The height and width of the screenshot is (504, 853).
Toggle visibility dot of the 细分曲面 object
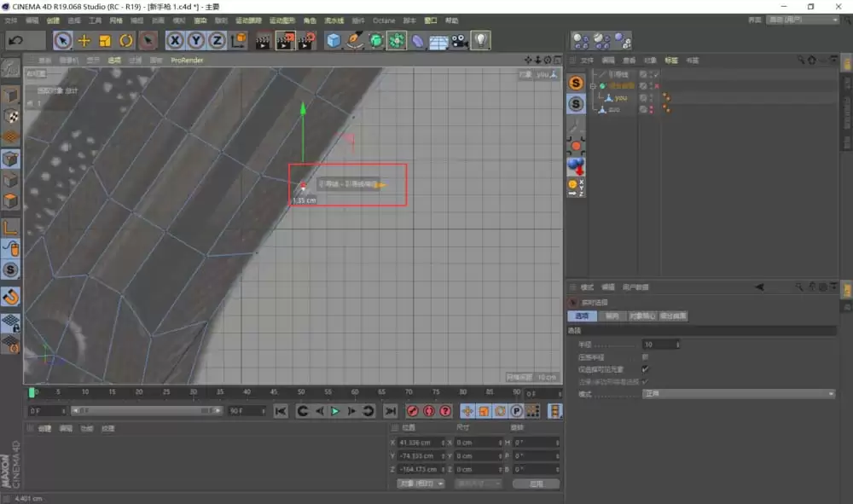(650, 83)
